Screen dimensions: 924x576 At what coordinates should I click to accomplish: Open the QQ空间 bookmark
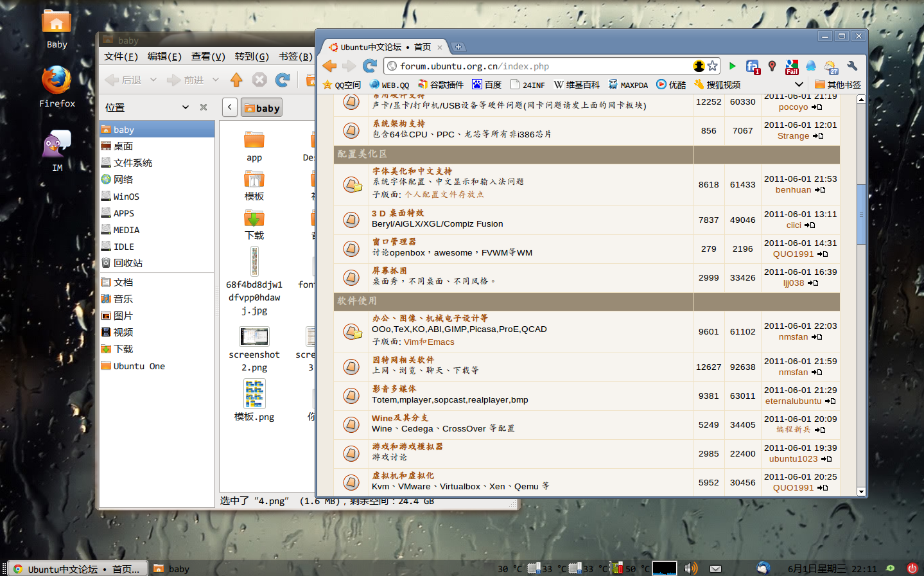pos(342,85)
